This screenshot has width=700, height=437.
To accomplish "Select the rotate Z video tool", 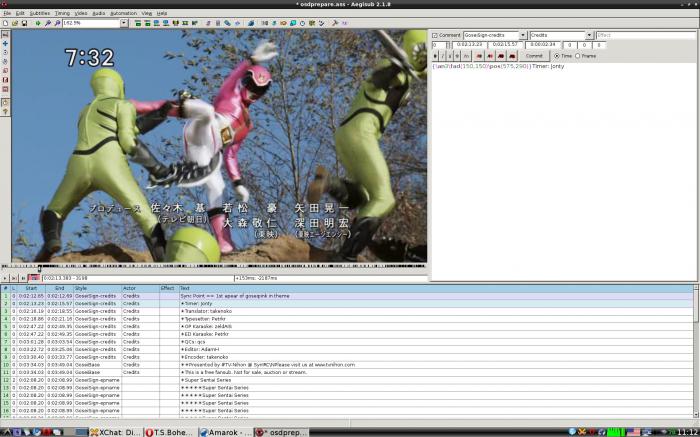I will [5, 52].
